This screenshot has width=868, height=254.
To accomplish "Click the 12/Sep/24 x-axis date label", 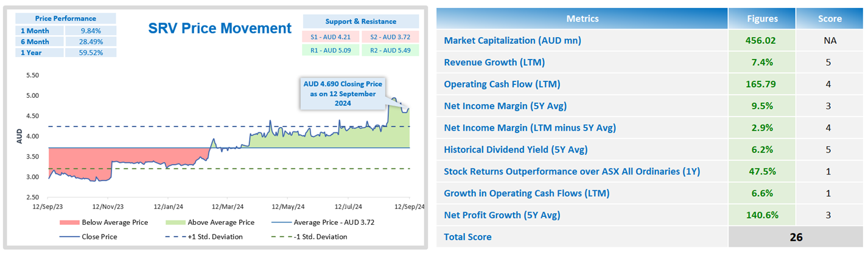I will point(408,207).
